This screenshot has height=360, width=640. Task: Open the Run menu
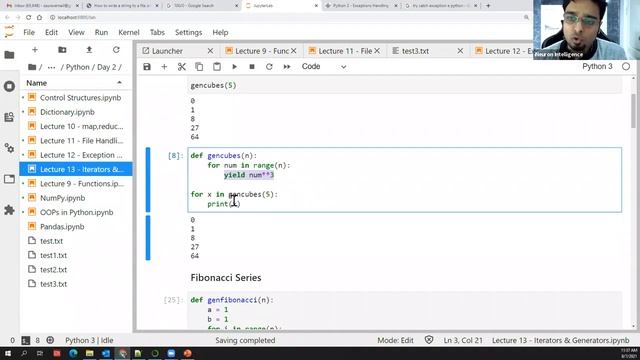click(101, 32)
